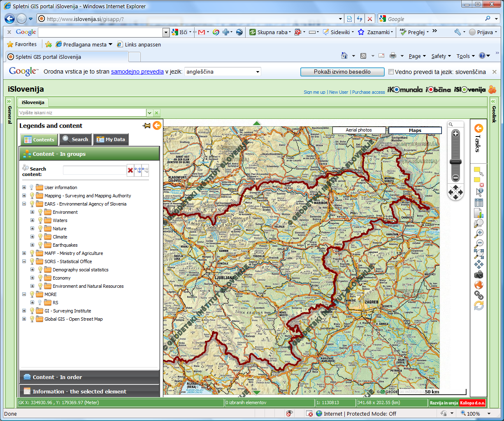Collapse the SORS - Statistical Office node
The height and width of the screenshot is (421, 504).
tap(24, 261)
